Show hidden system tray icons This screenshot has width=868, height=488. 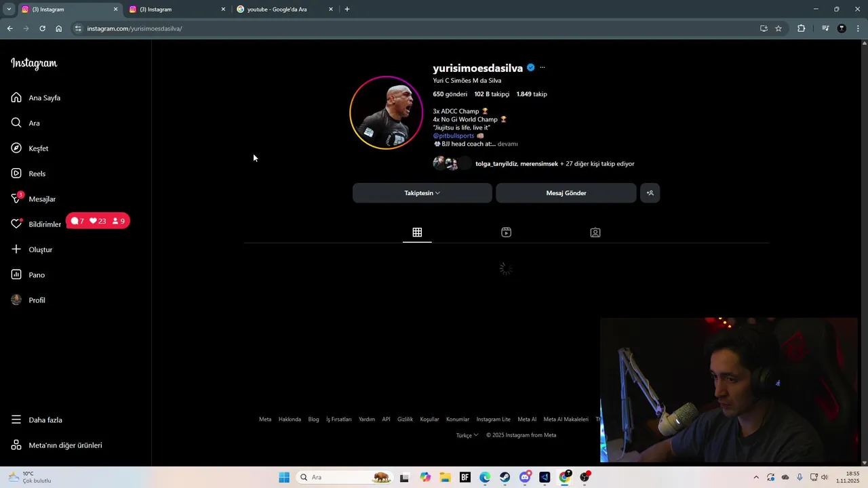pyautogui.click(x=756, y=477)
